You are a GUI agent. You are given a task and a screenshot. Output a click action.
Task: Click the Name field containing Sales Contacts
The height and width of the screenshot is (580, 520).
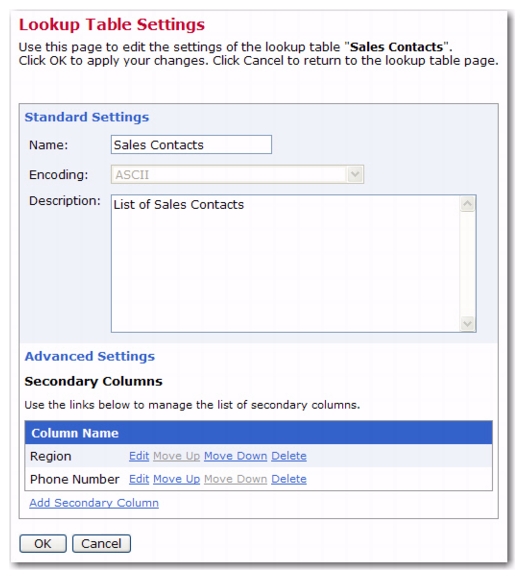pyautogui.click(x=191, y=145)
